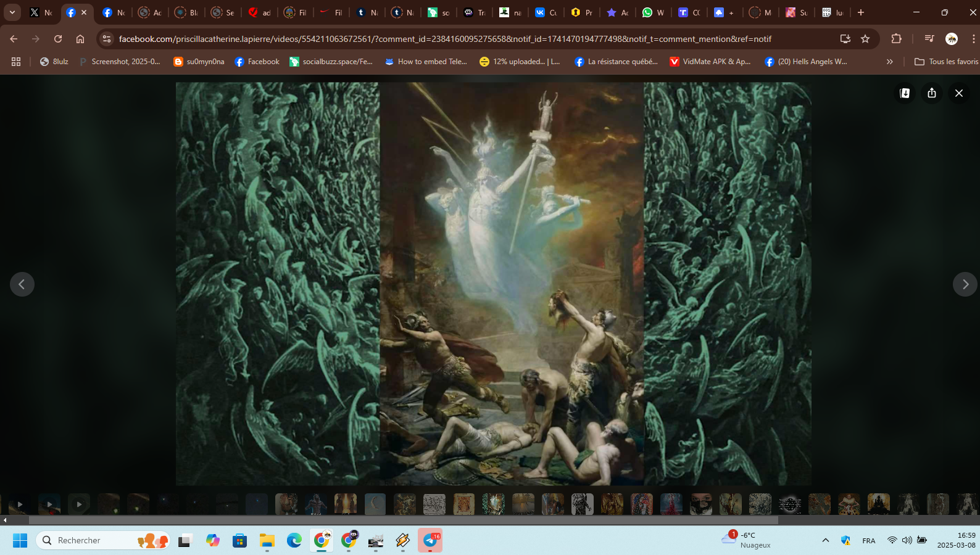Screen dimensions: 980x555
Task: Click the Facebook URL address bar
Action: 444,39
